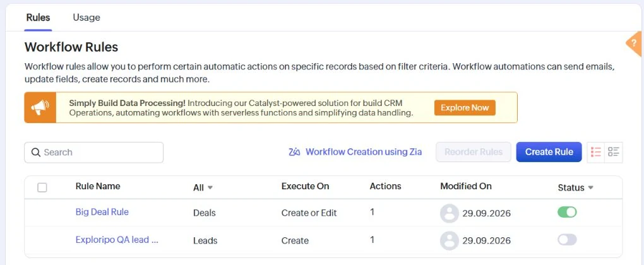The width and height of the screenshot is (644, 265).
Task: Open the orange help question-mark icon
Action: (x=635, y=43)
